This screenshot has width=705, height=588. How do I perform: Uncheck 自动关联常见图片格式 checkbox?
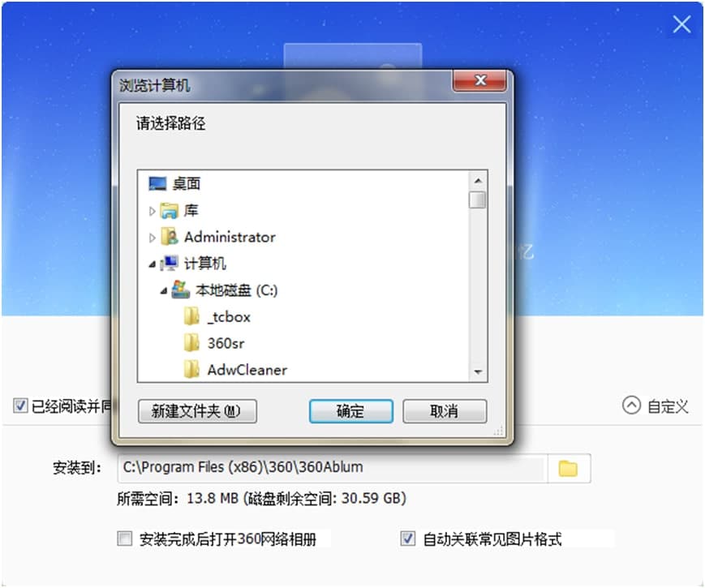(407, 538)
